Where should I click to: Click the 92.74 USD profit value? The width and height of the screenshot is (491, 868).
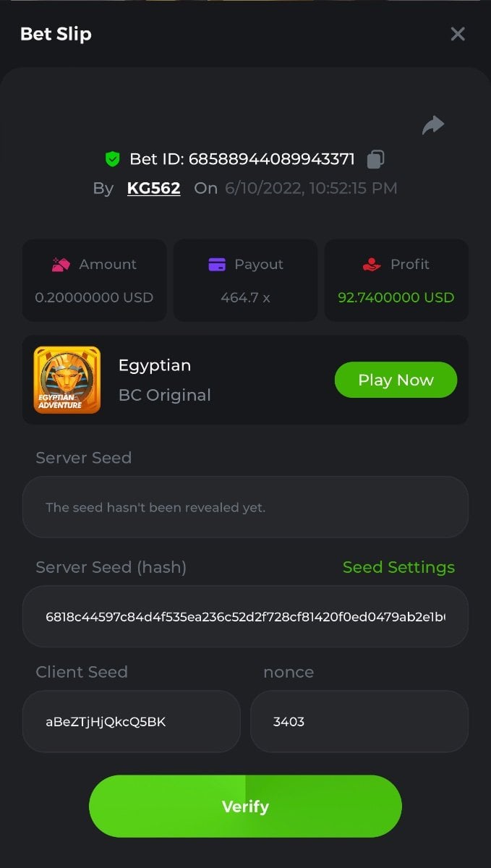[x=396, y=297]
